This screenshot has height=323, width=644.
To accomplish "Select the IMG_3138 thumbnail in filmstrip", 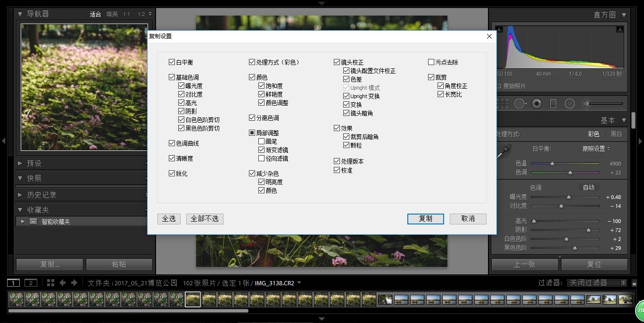I will tap(192, 299).
